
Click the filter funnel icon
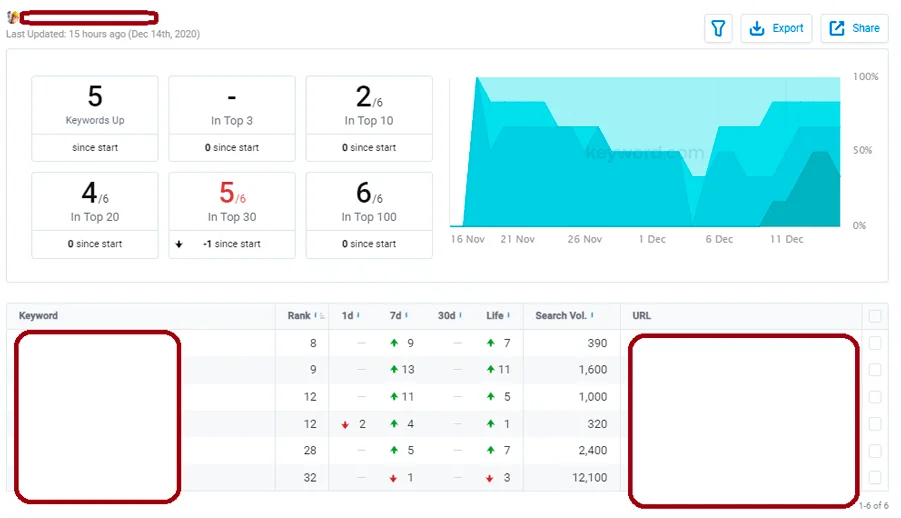(718, 28)
